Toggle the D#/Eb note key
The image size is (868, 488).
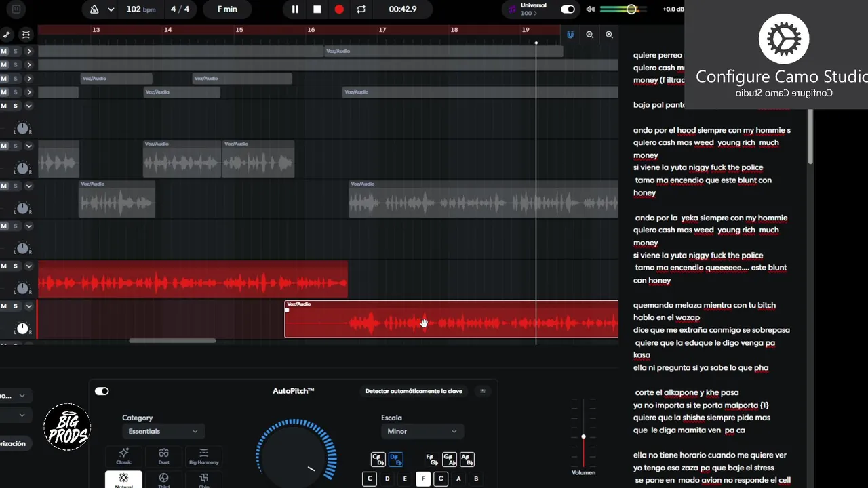(396, 460)
